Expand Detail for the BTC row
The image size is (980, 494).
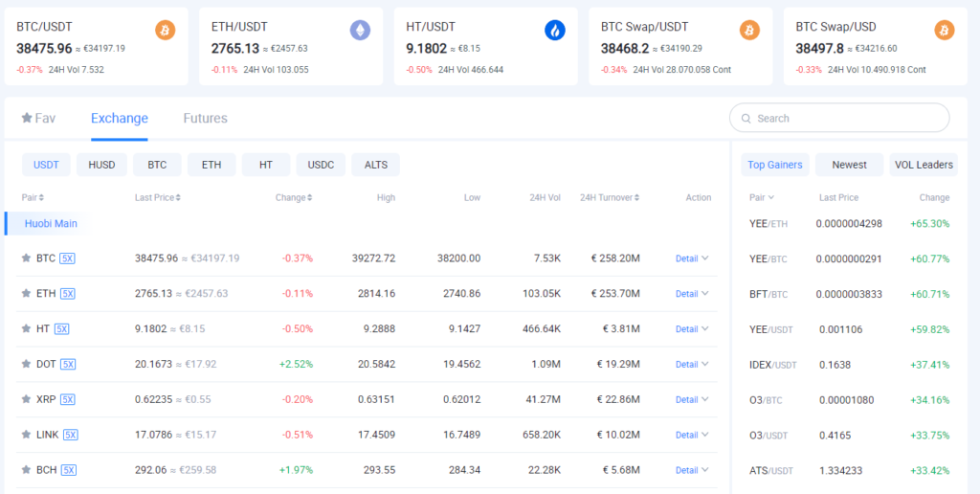pyautogui.click(x=692, y=258)
